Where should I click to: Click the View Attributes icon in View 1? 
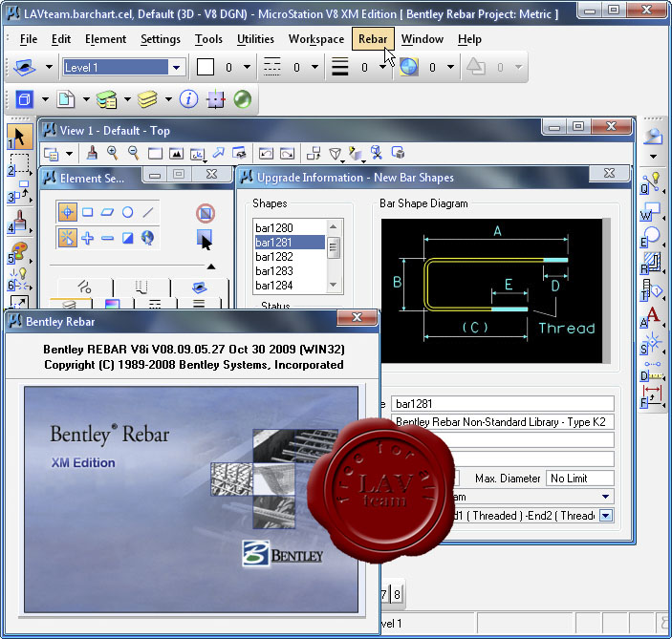[x=52, y=154]
